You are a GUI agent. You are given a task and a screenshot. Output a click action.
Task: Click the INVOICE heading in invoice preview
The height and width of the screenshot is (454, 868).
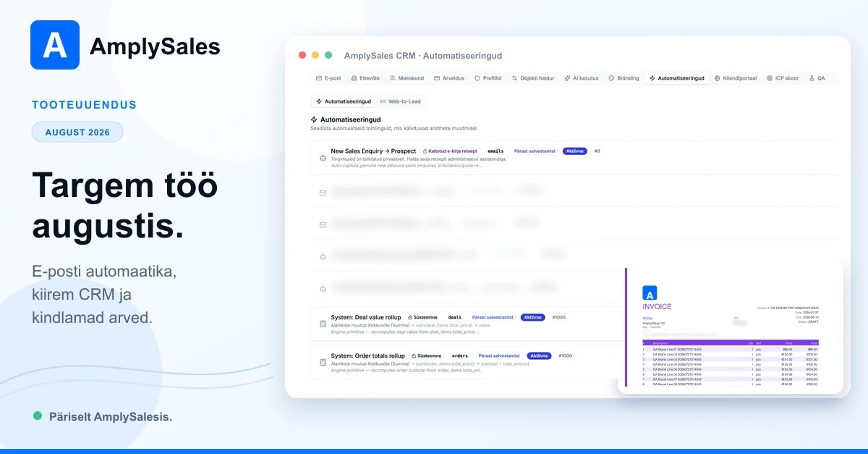point(657,307)
